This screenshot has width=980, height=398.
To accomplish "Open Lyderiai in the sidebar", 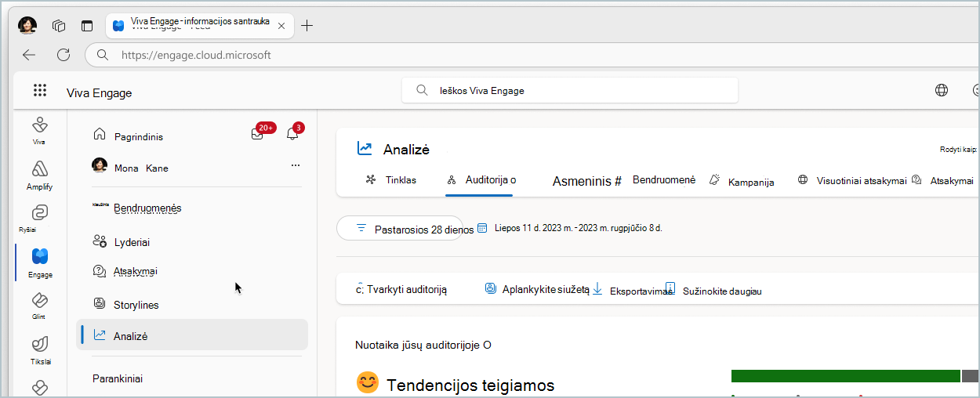I will click(122, 242).
